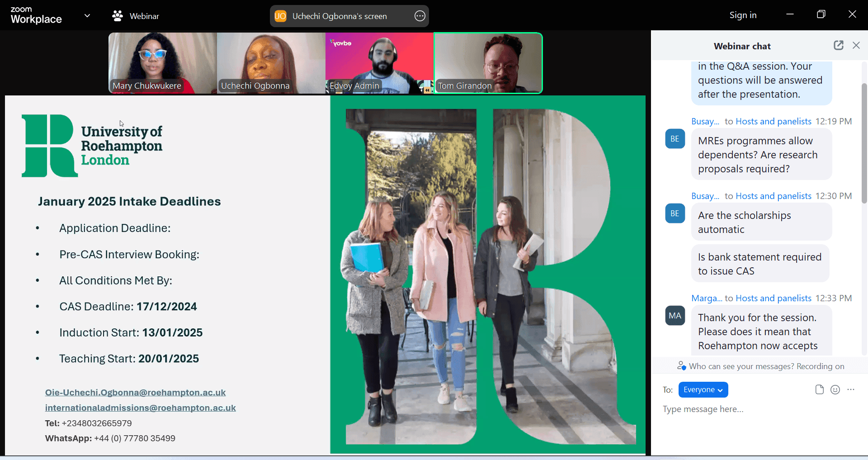Image resolution: width=868 pixels, height=460 pixels.
Task: Close the Webinar chat panel
Action: point(856,45)
